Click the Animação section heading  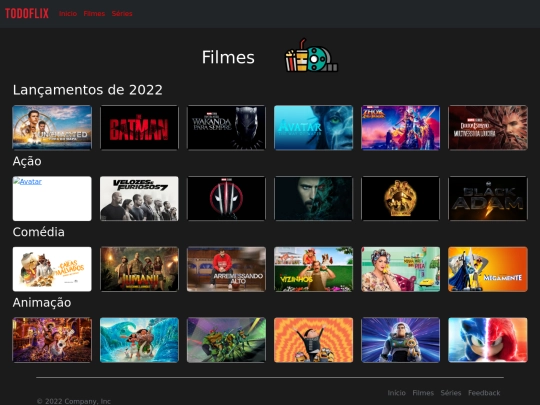[42, 302]
